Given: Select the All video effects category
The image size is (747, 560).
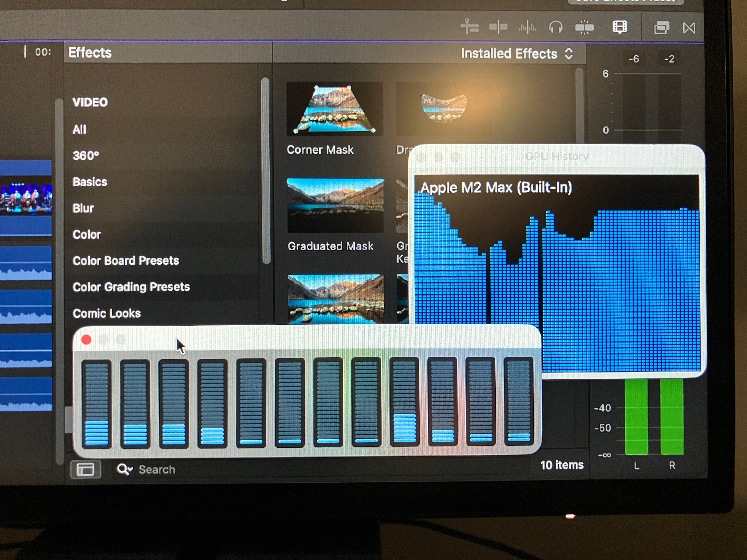Looking at the screenshot, I should 79,129.
